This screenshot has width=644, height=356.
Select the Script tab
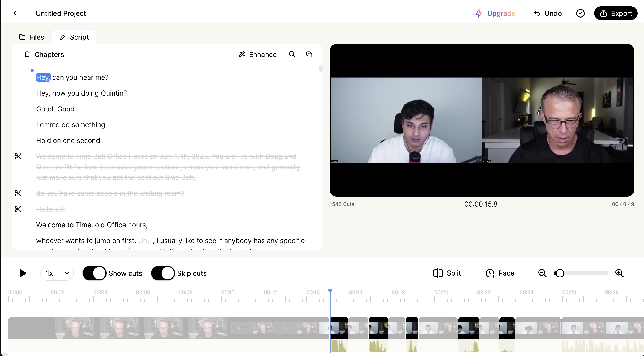74,37
